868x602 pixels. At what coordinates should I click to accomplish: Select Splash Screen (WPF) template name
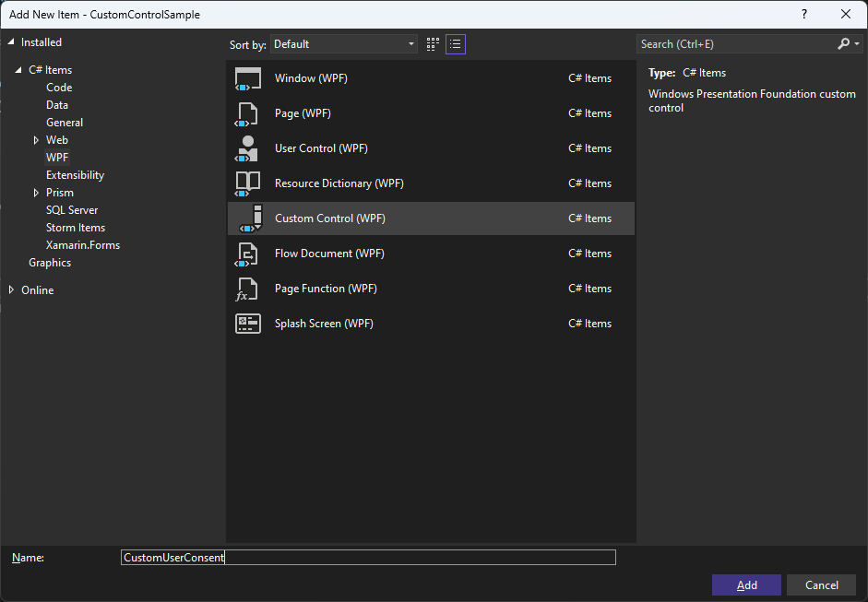tap(324, 324)
